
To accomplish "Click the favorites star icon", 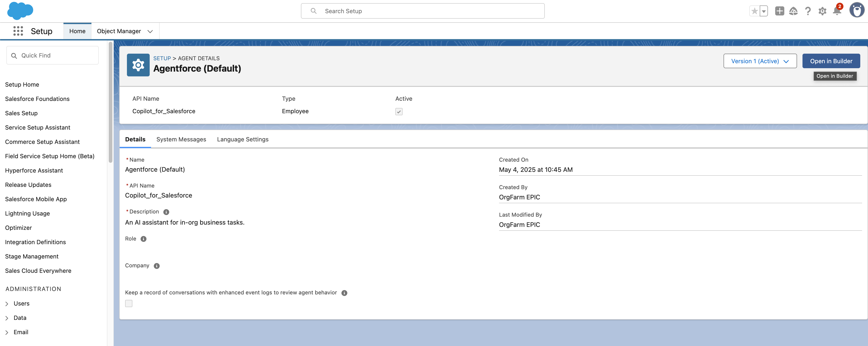I will [x=755, y=11].
